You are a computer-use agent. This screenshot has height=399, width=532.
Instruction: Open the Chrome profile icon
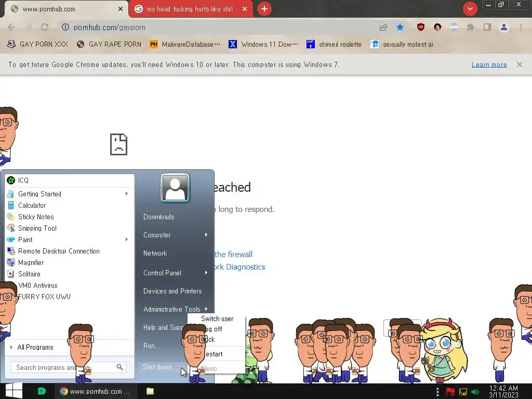pos(504,27)
